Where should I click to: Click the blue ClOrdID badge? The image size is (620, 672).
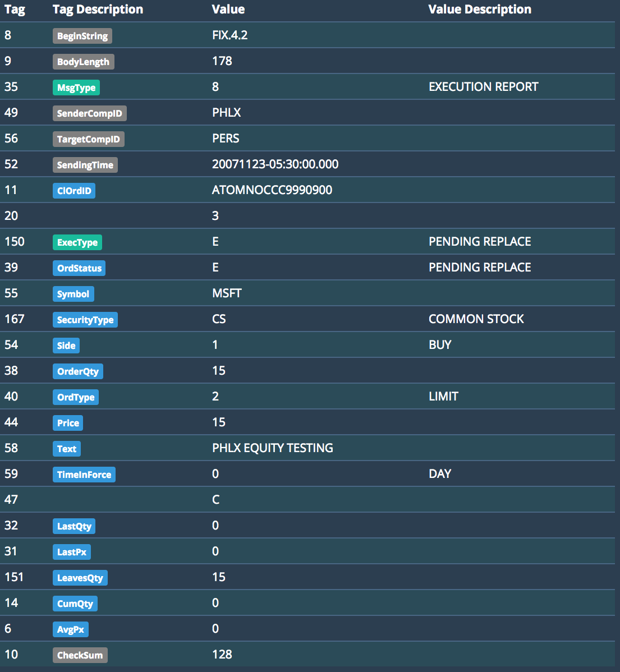[x=74, y=191]
